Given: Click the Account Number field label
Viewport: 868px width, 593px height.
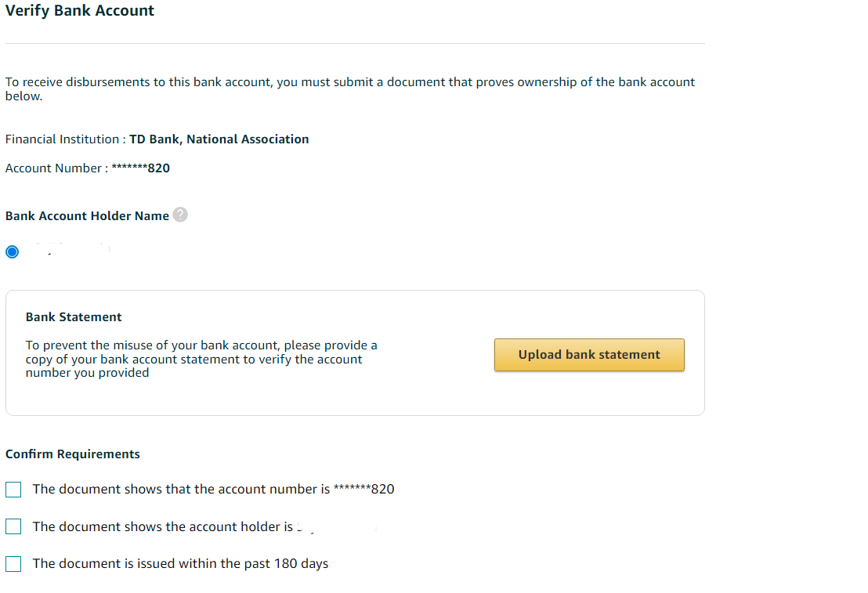Looking at the screenshot, I should coord(54,168).
